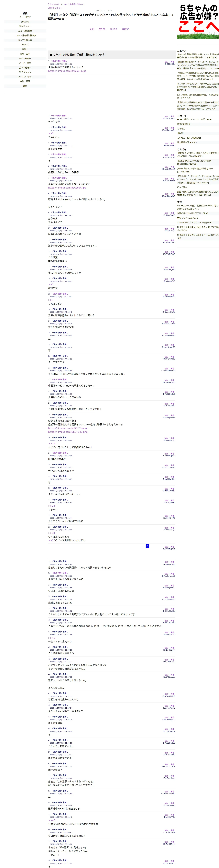
Task: Open imgur link NEQT9n3.png in post 25
Action: [68, 432]
